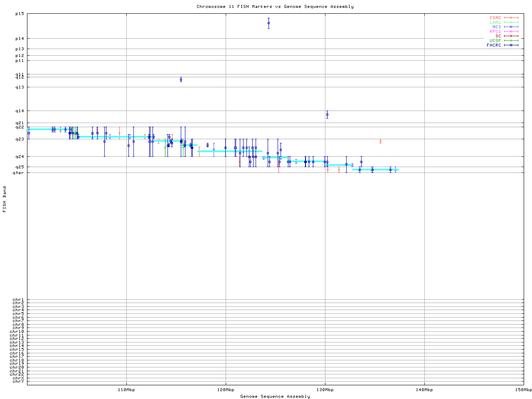Click the 140Mbp x-axis tick label
This screenshot has width=532, height=399.
424,390
